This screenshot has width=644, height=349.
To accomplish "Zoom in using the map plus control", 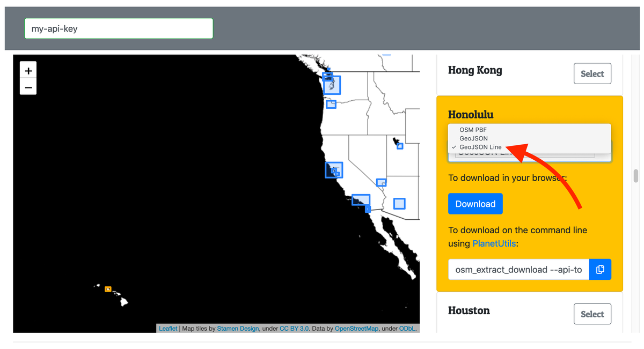I will coord(28,70).
